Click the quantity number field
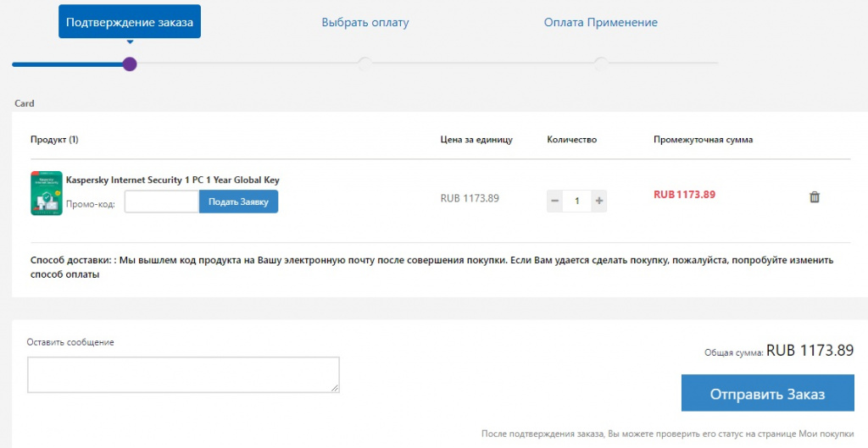 coord(577,201)
